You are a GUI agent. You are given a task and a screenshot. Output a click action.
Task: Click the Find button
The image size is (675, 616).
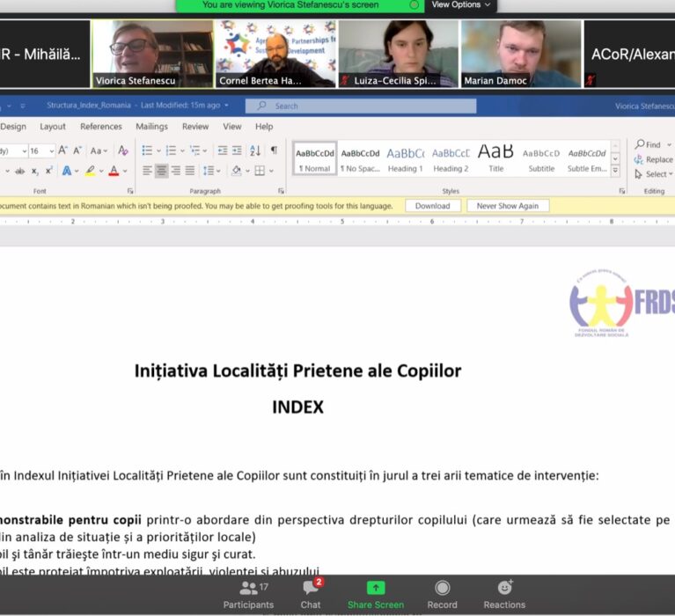(x=649, y=144)
